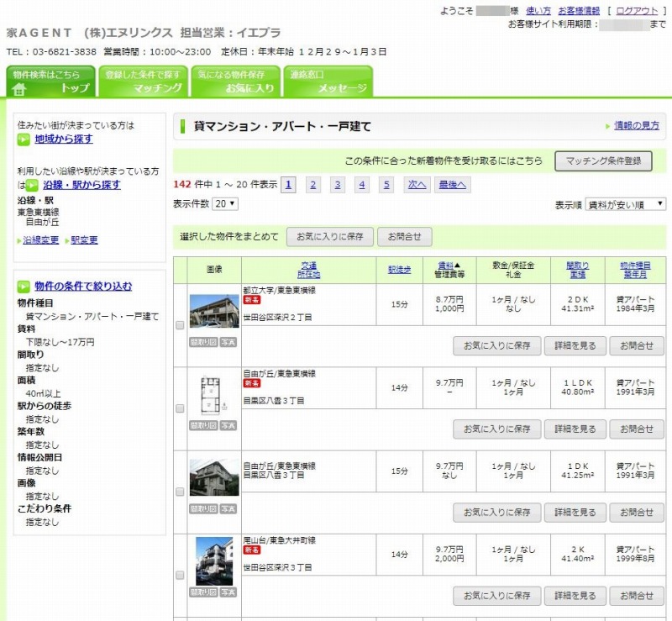
Task: Select the checkbox on the second property row
Action: 180,408
